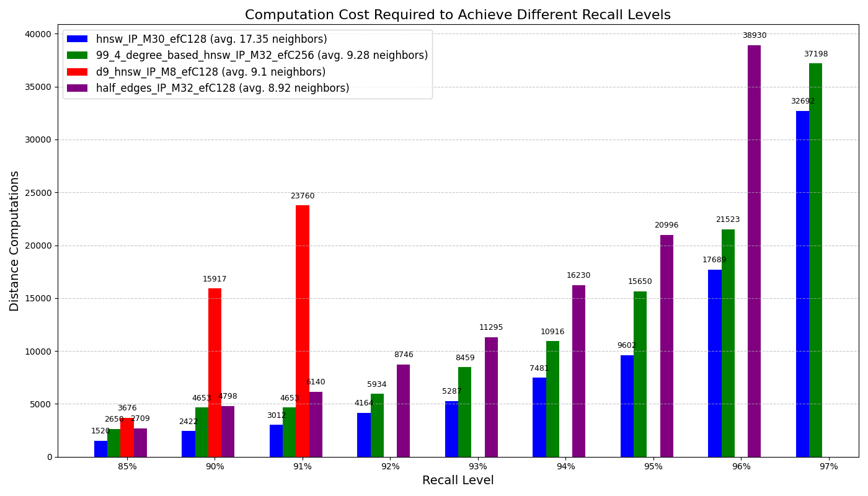This screenshot has width=868, height=496.
Task: Click the Recall Level x-axis label
Action: pyautogui.click(x=458, y=480)
